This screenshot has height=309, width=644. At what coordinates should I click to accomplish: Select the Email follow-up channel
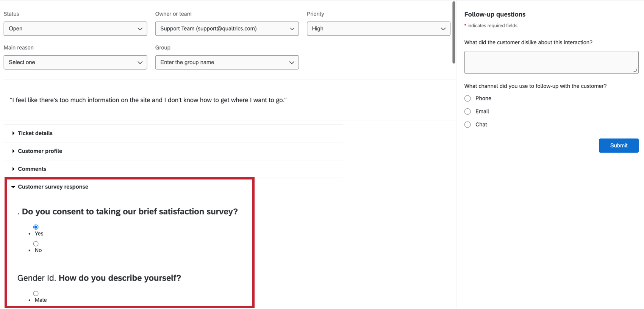pos(468,111)
